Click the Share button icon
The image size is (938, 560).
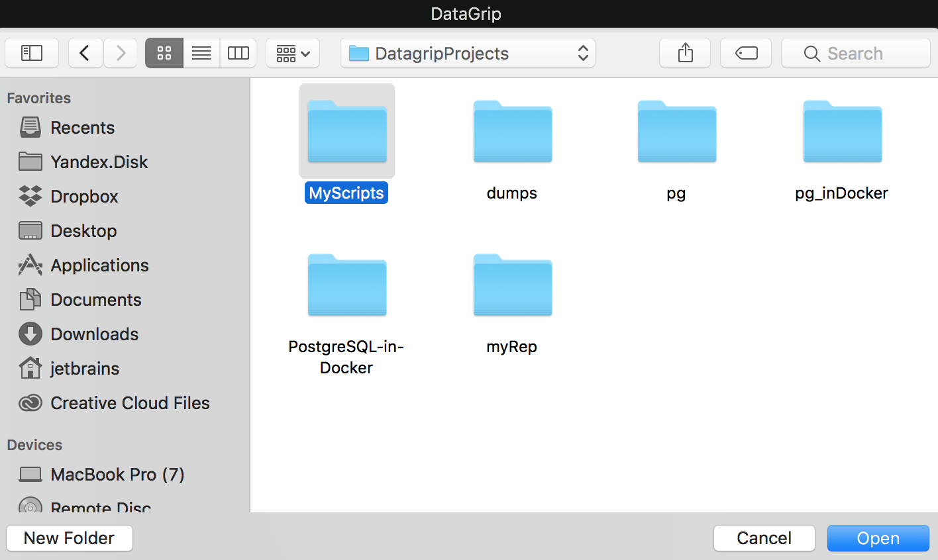coord(685,53)
